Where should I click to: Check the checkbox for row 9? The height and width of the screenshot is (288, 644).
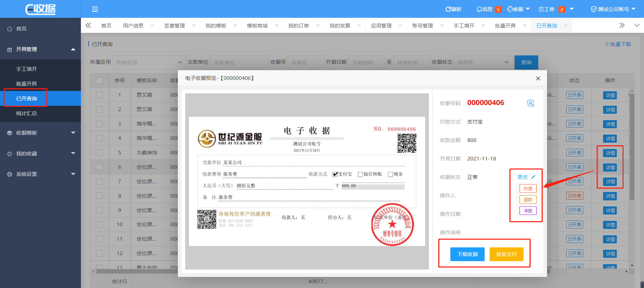pyautogui.click(x=99, y=210)
